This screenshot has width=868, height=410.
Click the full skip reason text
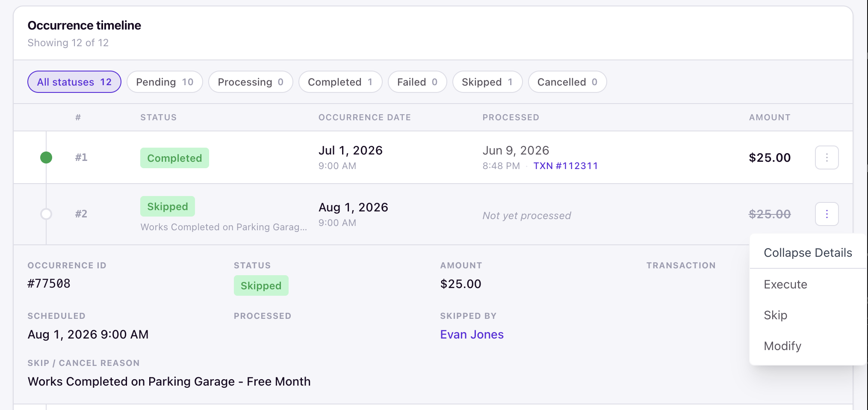pyautogui.click(x=169, y=381)
